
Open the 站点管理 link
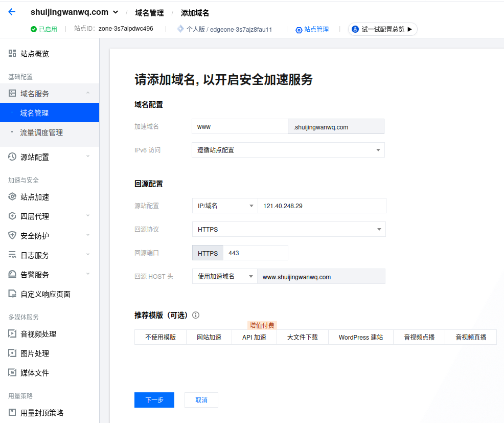(x=316, y=30)
